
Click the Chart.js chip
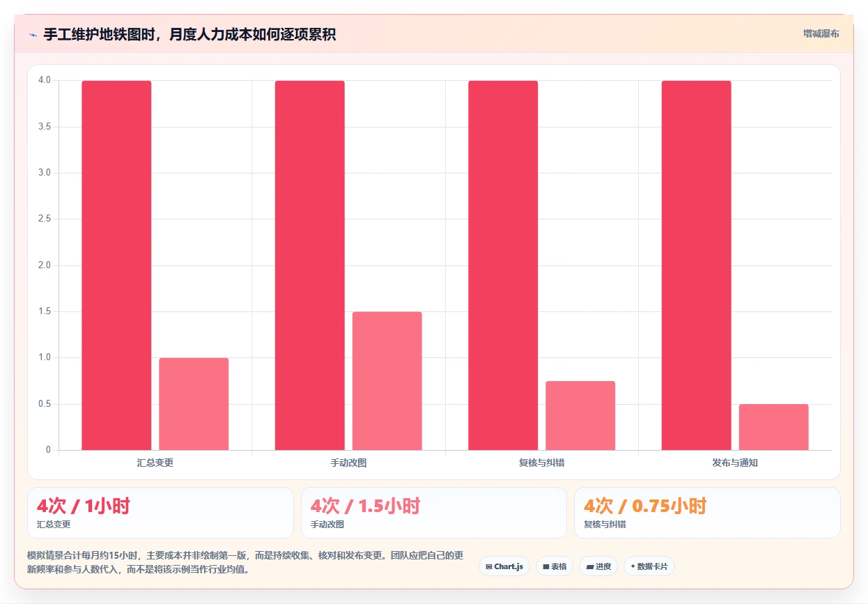[x=504, y=566]
